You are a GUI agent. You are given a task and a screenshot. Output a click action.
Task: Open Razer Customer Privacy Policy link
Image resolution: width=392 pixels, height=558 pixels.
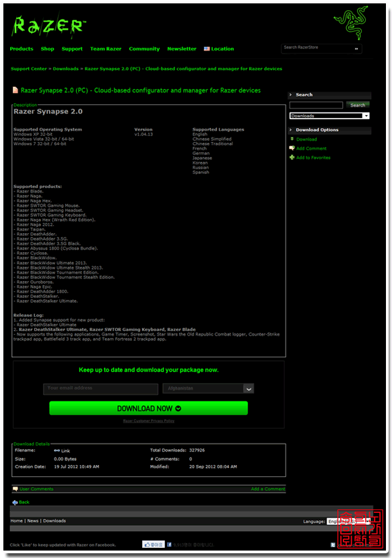pos(149,421)
